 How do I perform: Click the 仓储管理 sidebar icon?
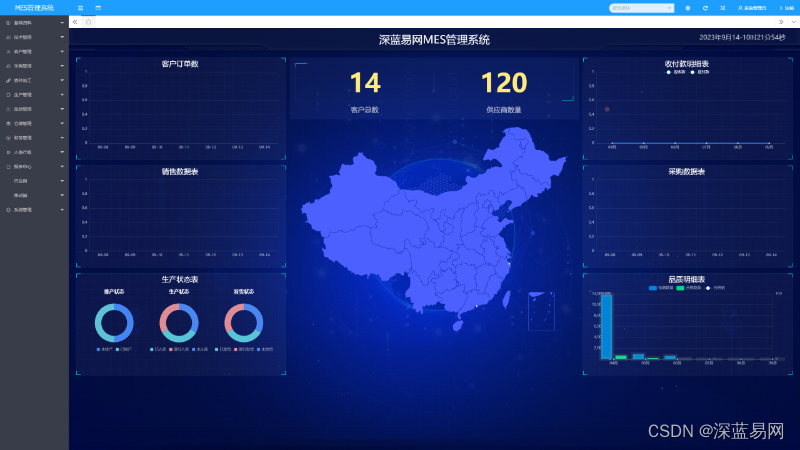tap(8, 123)
